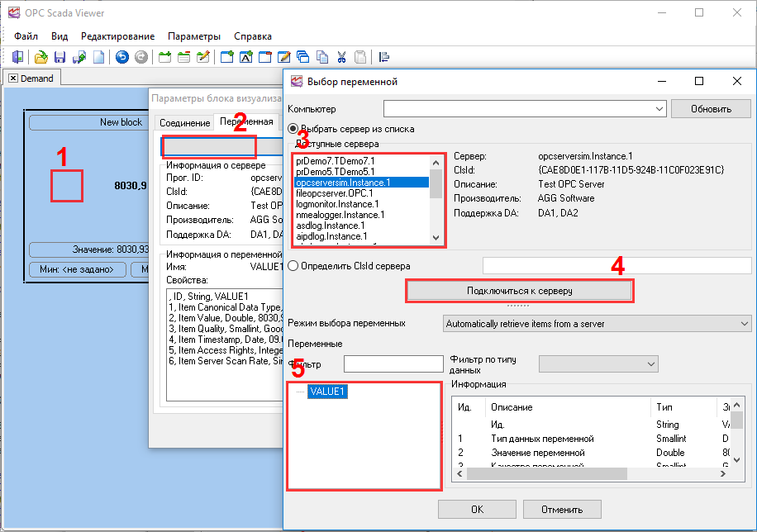Close the Demand tab via its X icon
Screen dimensions: 757x532
point(13,78)
